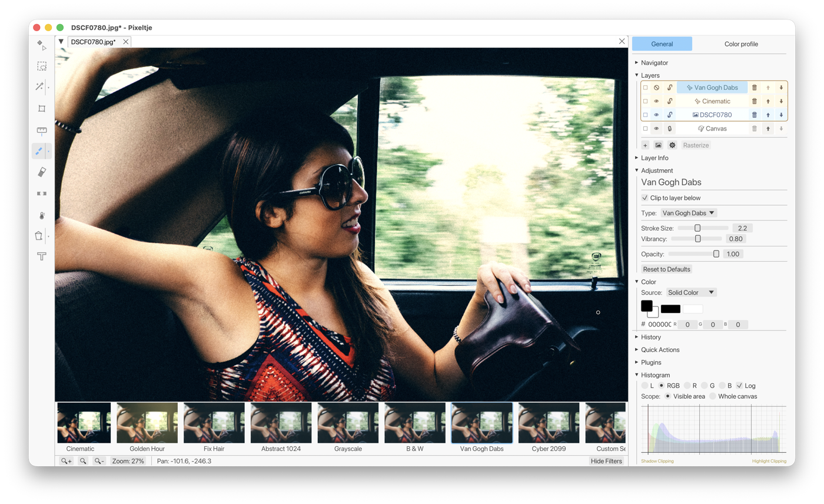Tick the Van Gogh Dabs layer checkbox

tap(645, 88)
